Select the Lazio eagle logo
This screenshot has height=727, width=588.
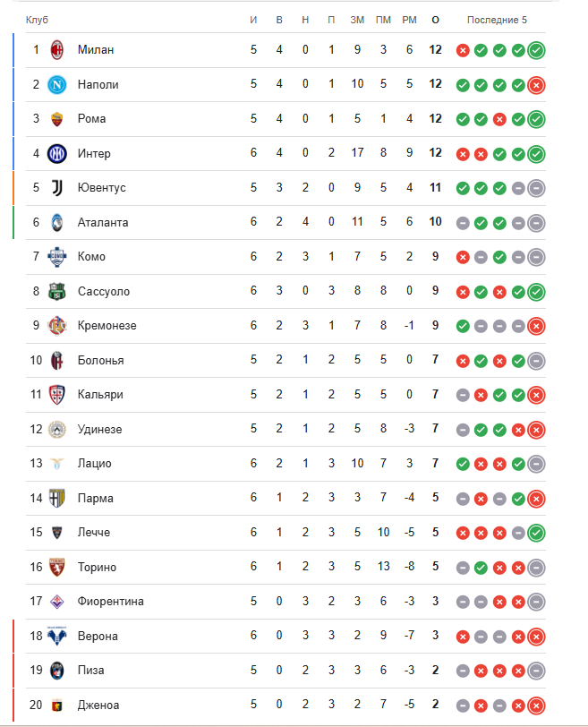pyautogui.click(x=58, y=463)
